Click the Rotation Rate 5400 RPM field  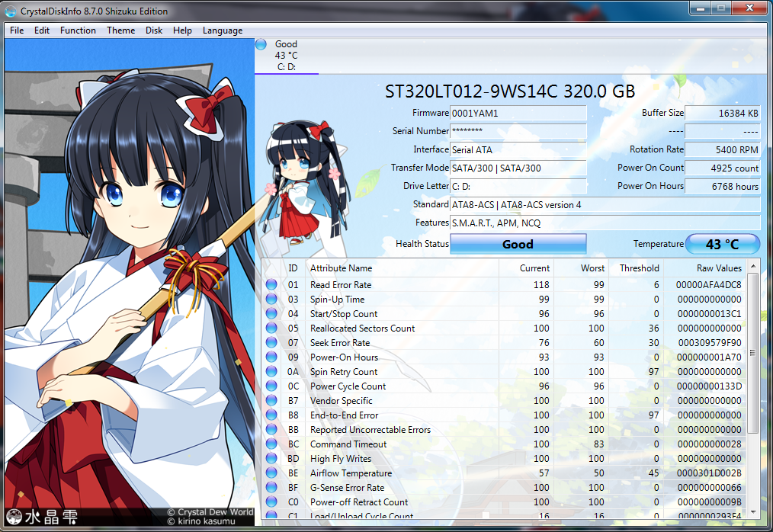pyautogui.click(x=722, y=149)
